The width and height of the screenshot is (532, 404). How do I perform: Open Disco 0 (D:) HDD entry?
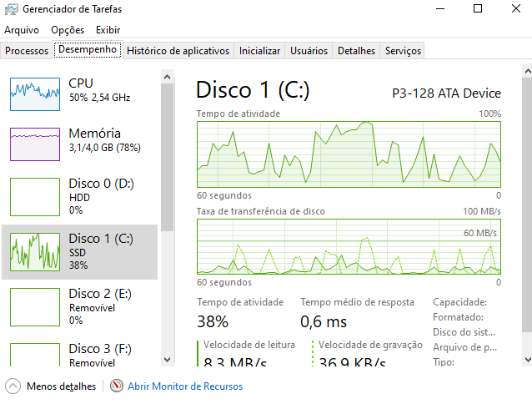(80, 197)
